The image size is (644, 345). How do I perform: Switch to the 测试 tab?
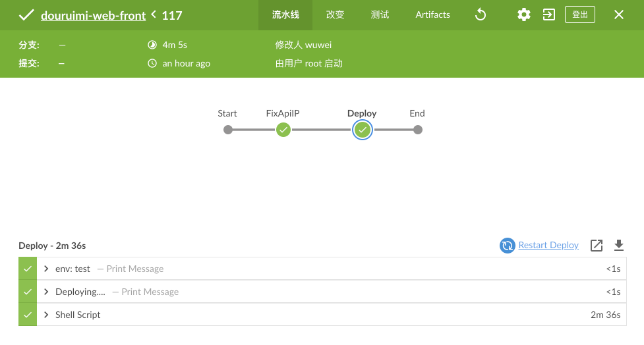380,14
